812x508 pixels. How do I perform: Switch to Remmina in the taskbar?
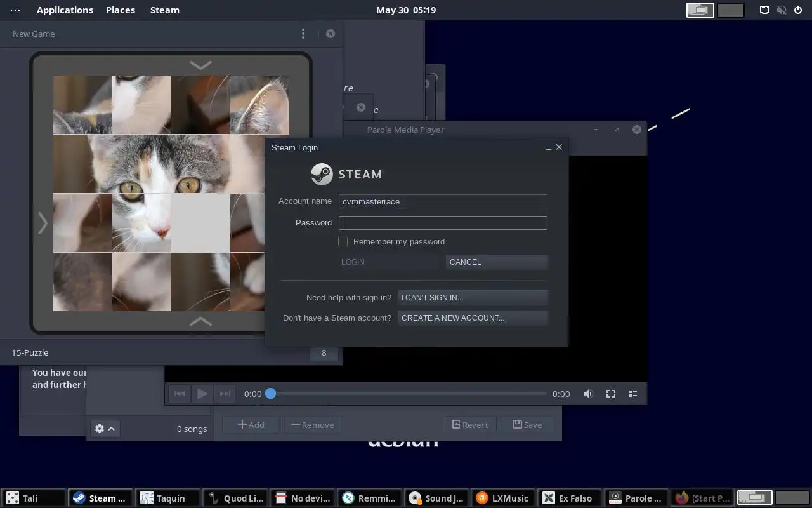coord(370,498)
